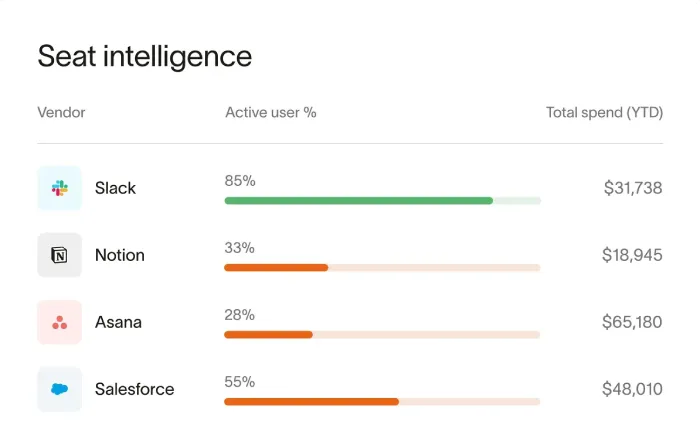Open the Notion vendor row
Image resolution: width=700 pixels, height=446 pixels.
point(119,255)
